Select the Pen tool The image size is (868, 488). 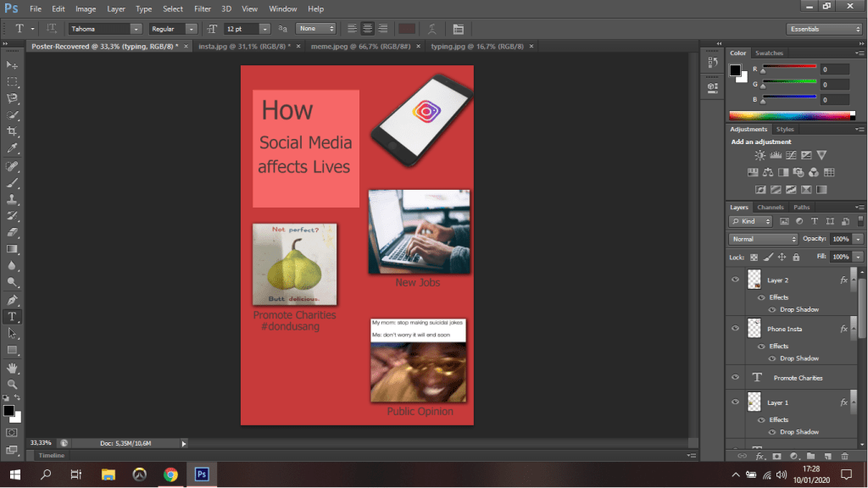point(12,300)
